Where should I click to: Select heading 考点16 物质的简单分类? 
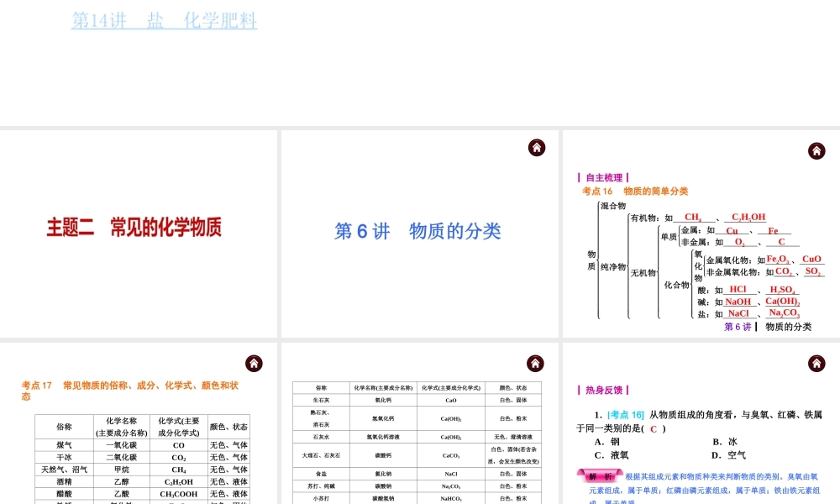[635, 192]
